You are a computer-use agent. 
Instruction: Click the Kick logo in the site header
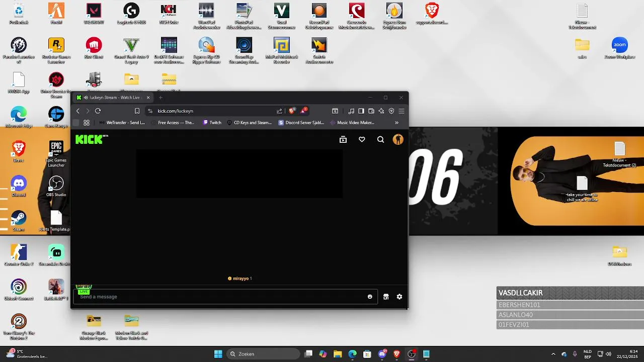[x=91, y=139]
